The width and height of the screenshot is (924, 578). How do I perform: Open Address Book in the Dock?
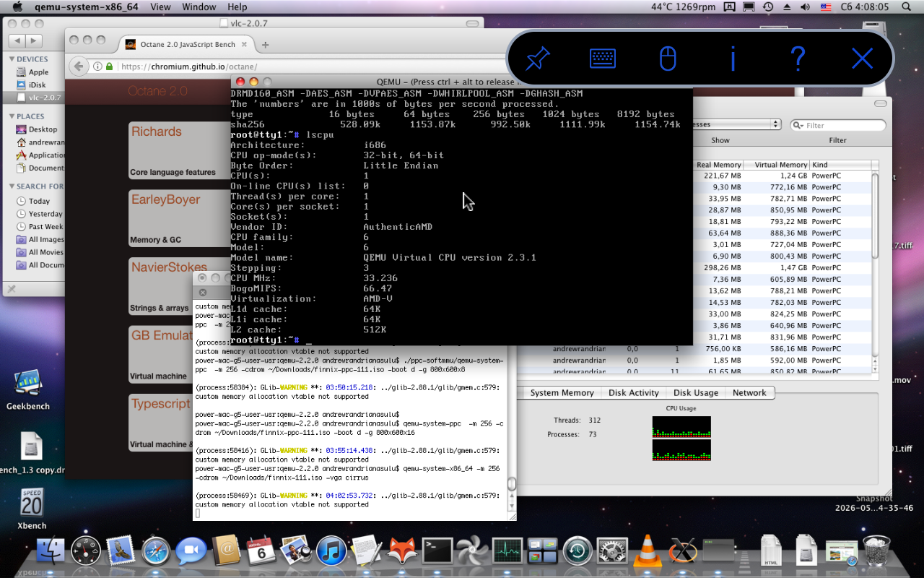[226, 551]
